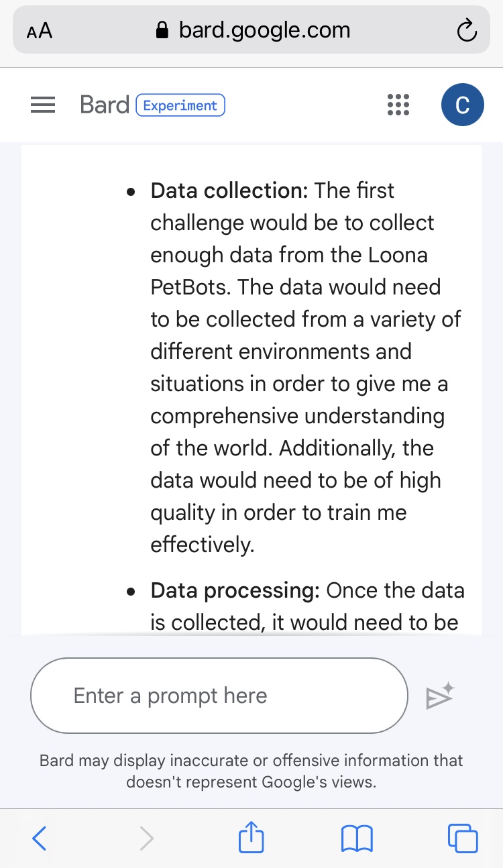Tap the Safari share icon
The image size is (503, 868).
click(251, 838)
